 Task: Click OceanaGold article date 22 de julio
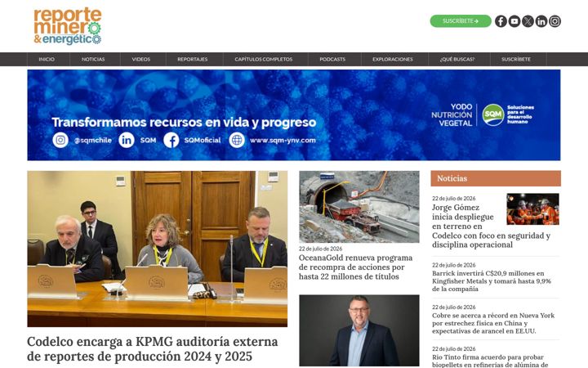[321, 249]
